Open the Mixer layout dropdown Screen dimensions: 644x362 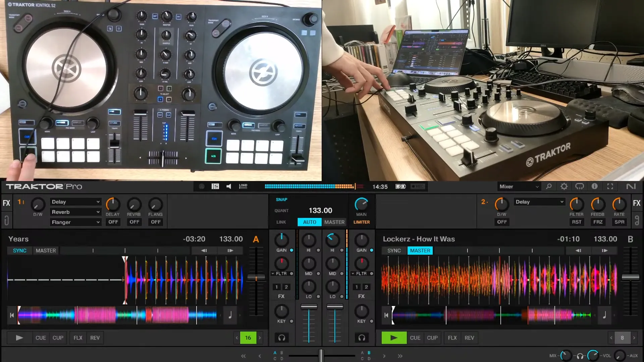coord(519,186)
